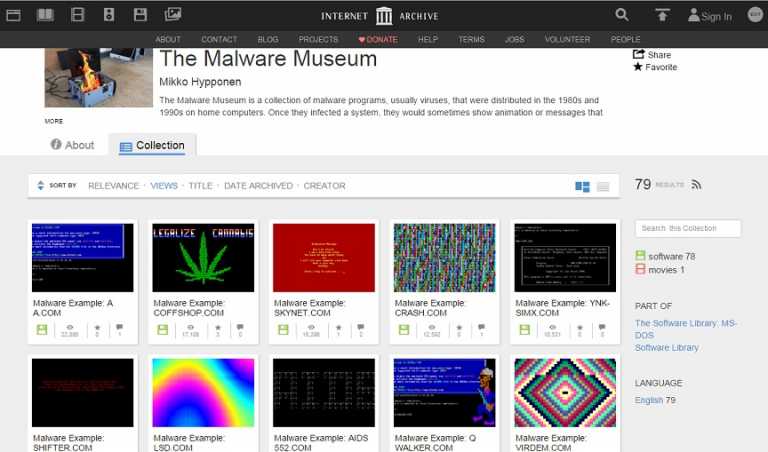Sort by Creator
The image size is (768, 452).
pos(325,186)
